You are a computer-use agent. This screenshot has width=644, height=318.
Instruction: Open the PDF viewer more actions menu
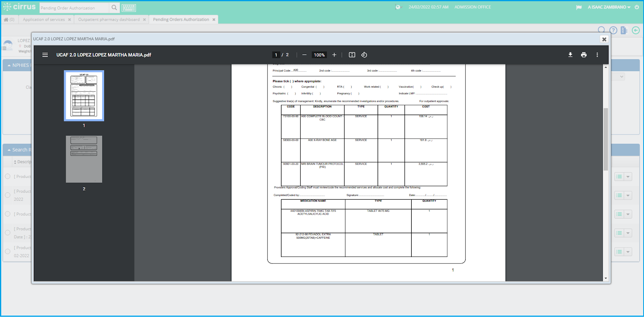click(597, 55)
